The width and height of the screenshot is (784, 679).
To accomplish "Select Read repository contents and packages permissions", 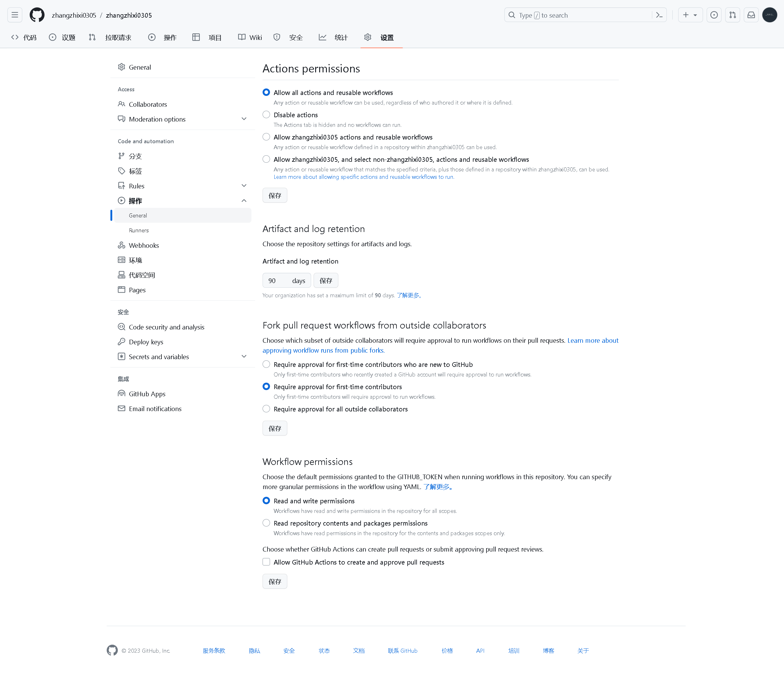I will pyautogui.click(x=266, y=523).
